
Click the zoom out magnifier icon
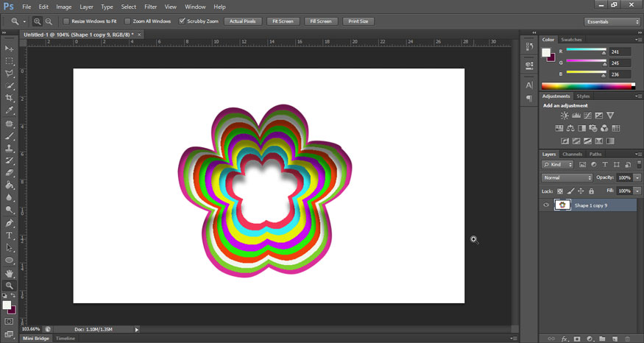[x=49, y=21]
